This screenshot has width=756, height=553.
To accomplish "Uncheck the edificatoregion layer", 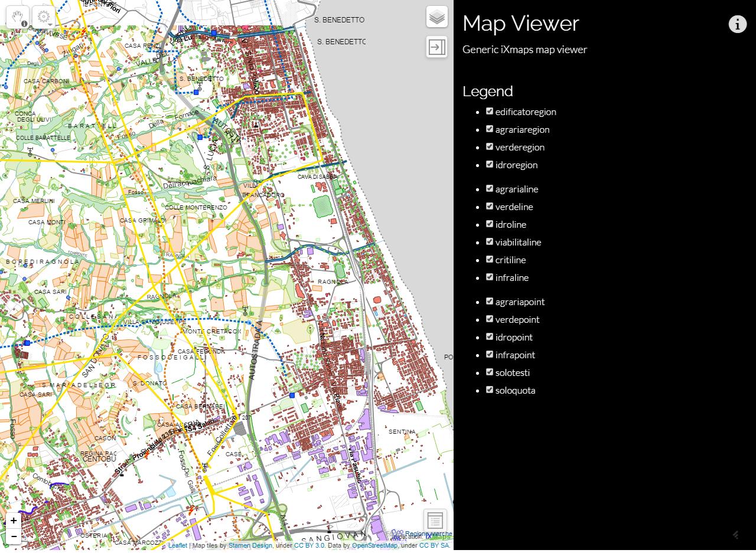I will pyautogui.click(x=490, y=111).
